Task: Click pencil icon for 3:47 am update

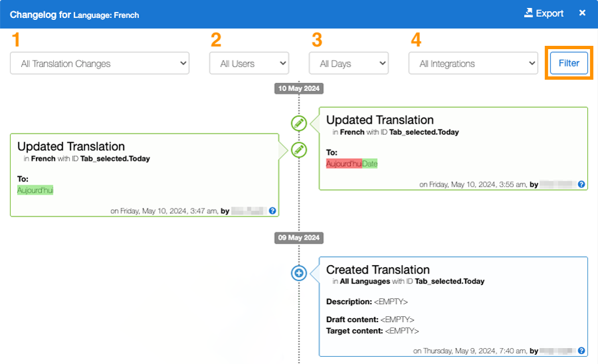Action: tap(299, 149)
